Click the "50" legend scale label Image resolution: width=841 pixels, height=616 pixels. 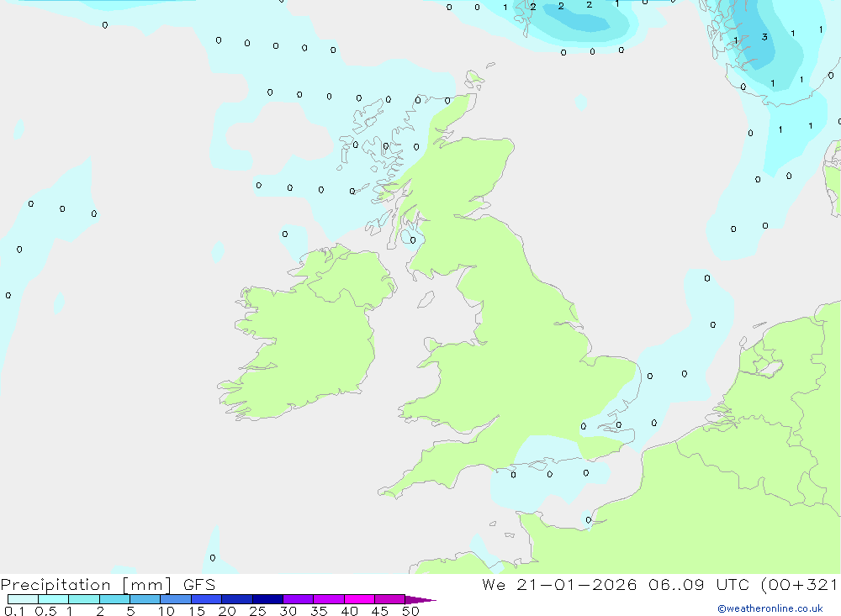point(410,611)
